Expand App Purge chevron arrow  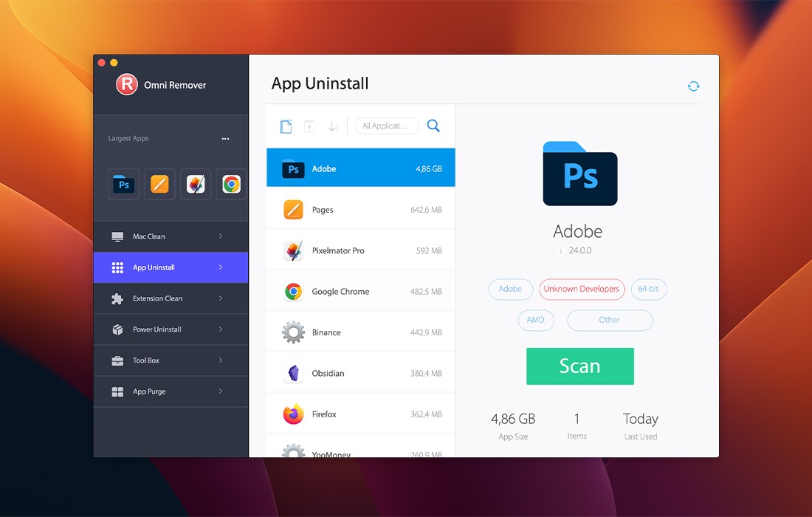(221, 391)
